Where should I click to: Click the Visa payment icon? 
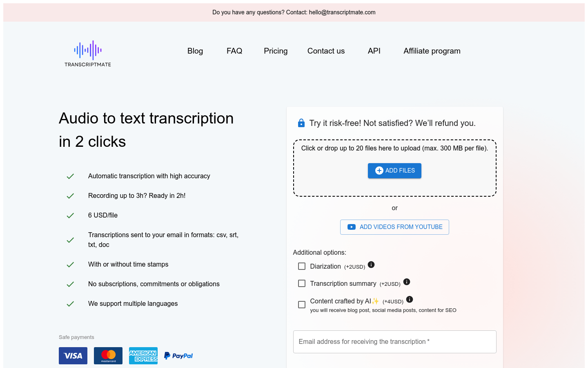(x=73, y=356)
